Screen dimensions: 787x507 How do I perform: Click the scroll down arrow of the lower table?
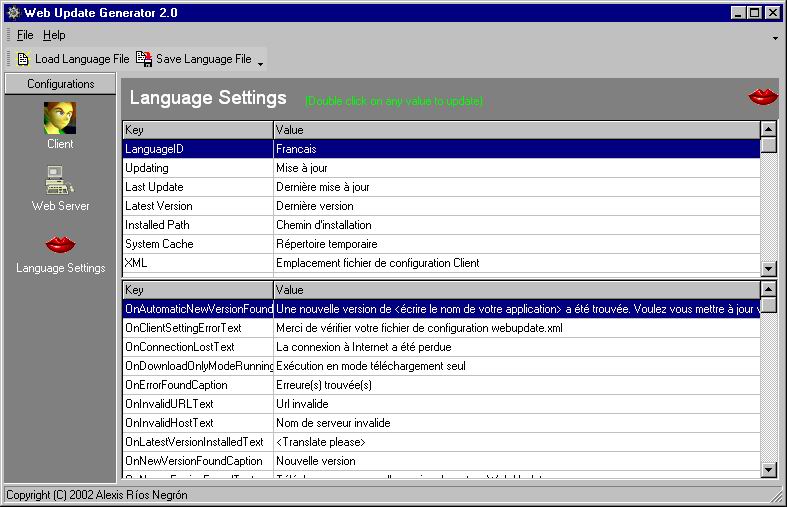pos(768,469)
